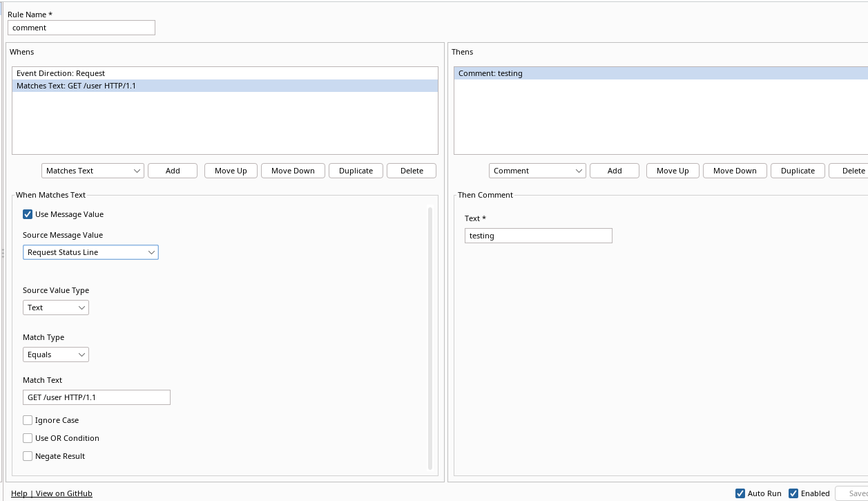Open the Comment action type dropdown
Image resolution: width=868 pixels, height=501 pixels.
537,171
